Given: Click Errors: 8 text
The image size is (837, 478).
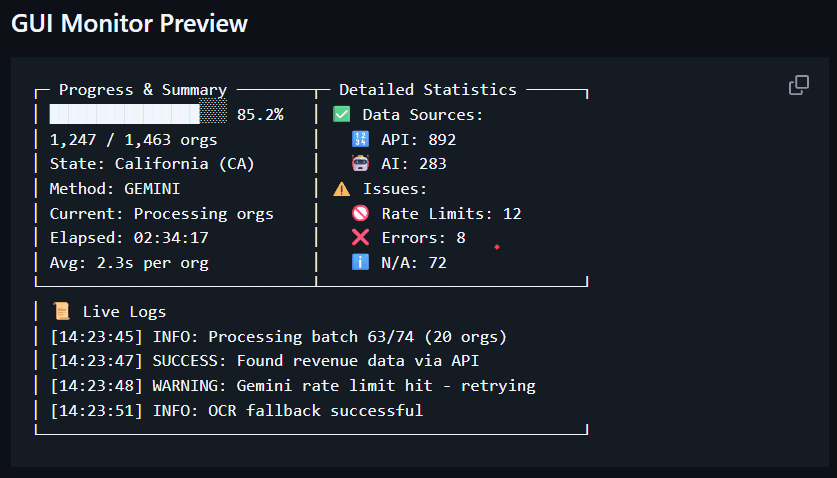Looking at the screenshot, I should point(423,238).
